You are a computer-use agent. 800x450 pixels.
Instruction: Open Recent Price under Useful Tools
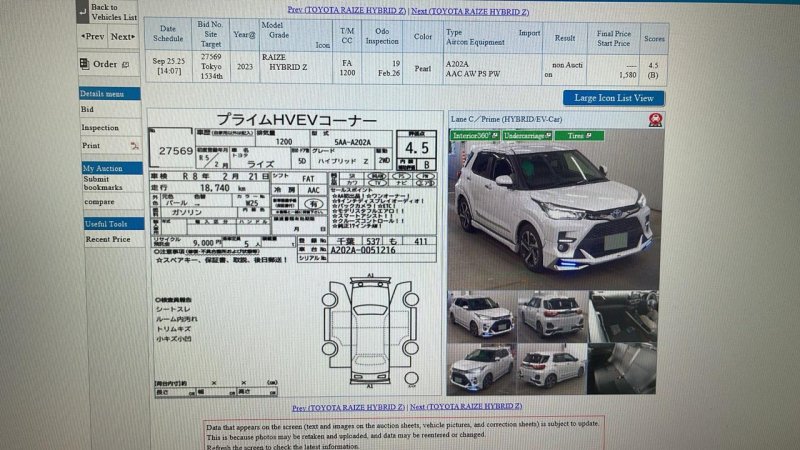click(x=107, y=239)
